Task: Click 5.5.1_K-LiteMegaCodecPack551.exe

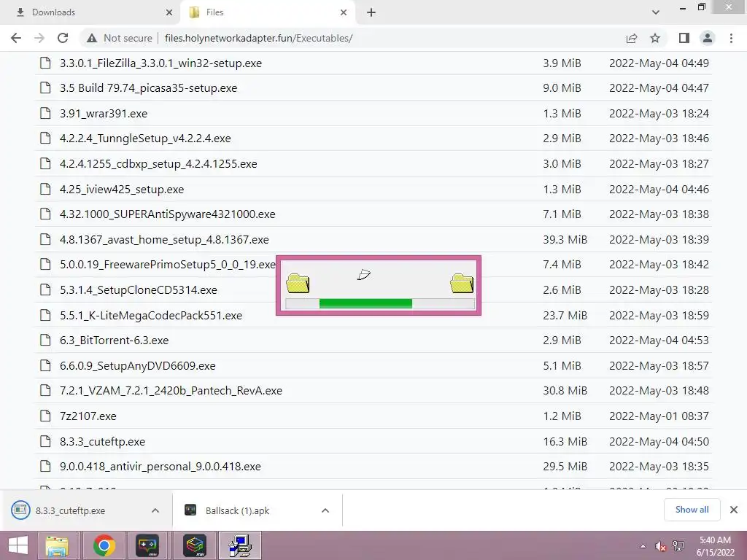Action: click(150, 315)
